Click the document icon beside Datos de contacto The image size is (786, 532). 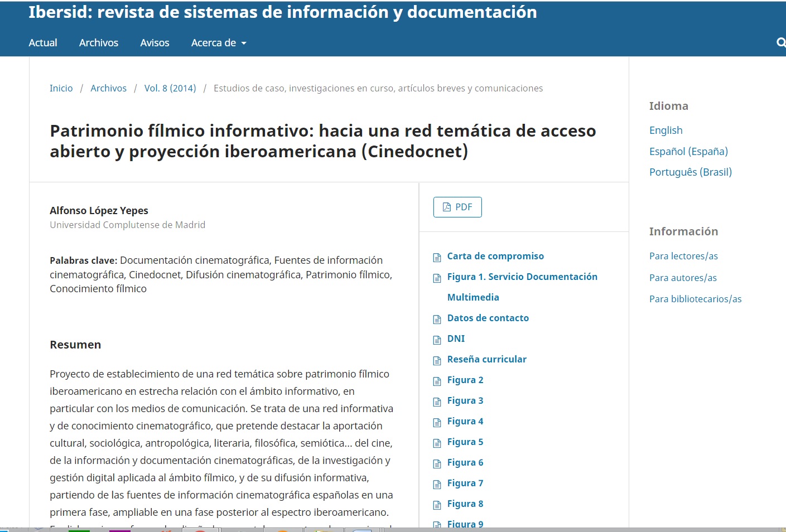437,319
